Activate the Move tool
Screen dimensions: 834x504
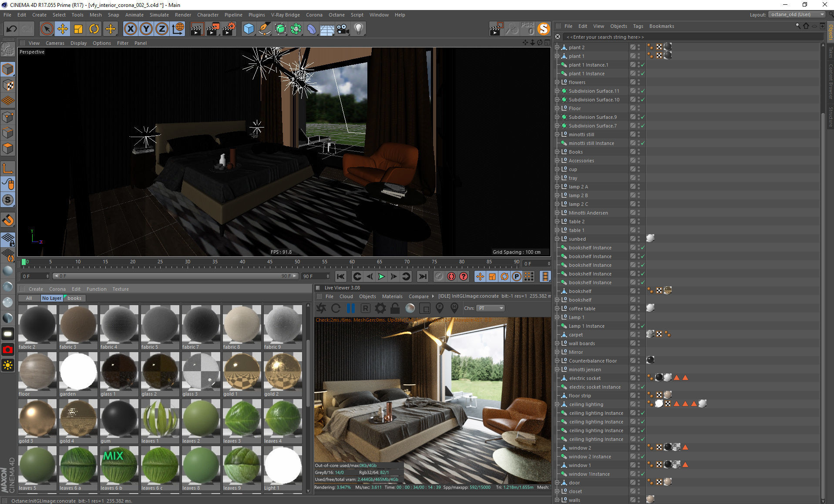[63, 29]
